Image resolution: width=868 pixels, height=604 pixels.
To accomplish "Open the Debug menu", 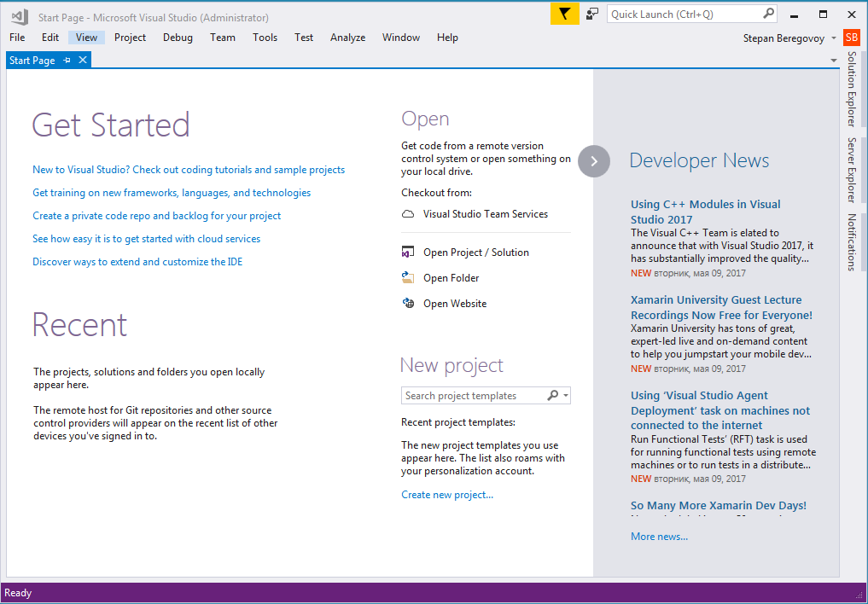I will click(x=178, y=38).
